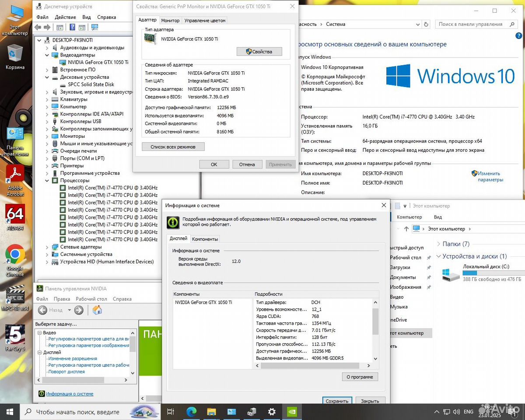Viewport: 525px width, 420px height.
Task: Open Изменение разрешения in the NVIDIA tree
Action: pos(73,359)
